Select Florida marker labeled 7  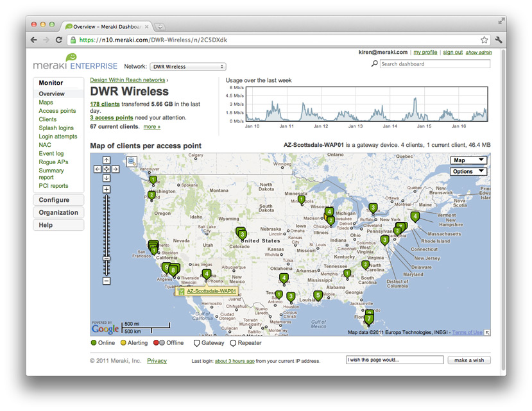point(369,319)
